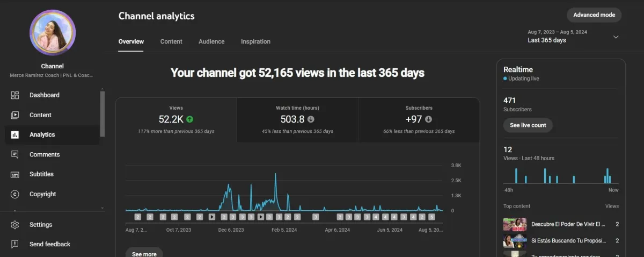Open the Last 365 days date selector
The width and height of the screenshot is (644, 257).
(x=574, y=37)
